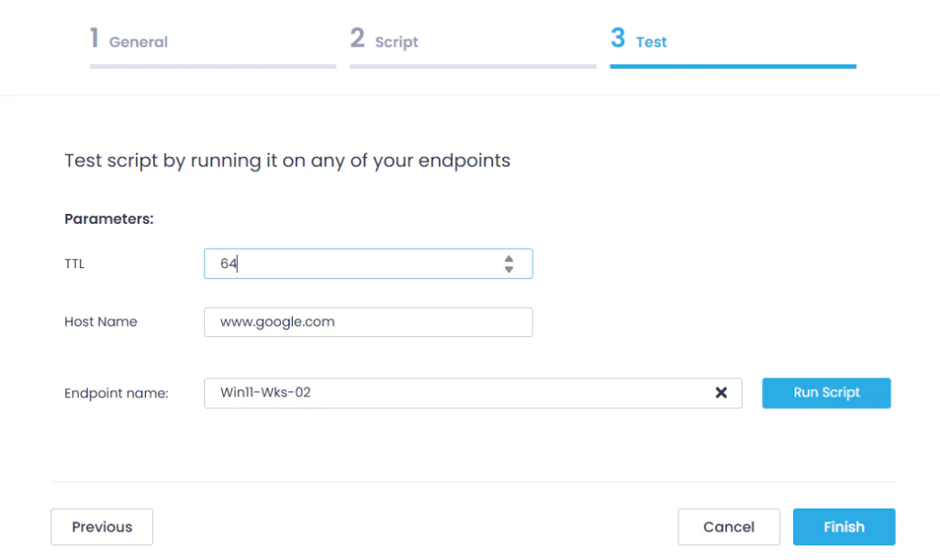The width and height of the screenshot is (940, 560).
Task: Click the TTL parameter label
Action: pos(74,263)
